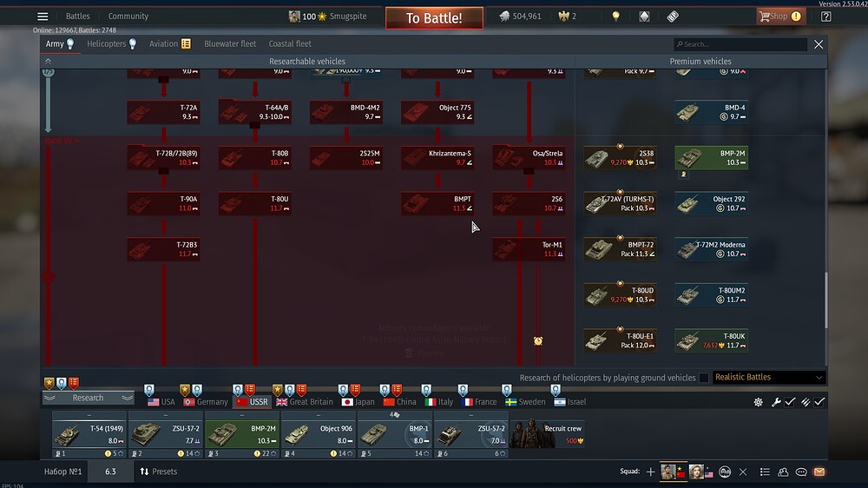
Task: Click the wrench repair icon
Action: [x=776, y=402]
